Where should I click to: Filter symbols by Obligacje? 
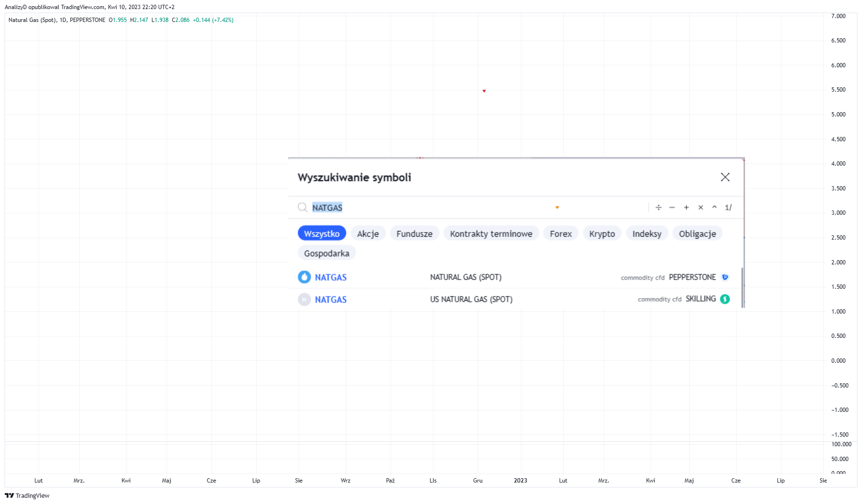click(697, 233)
